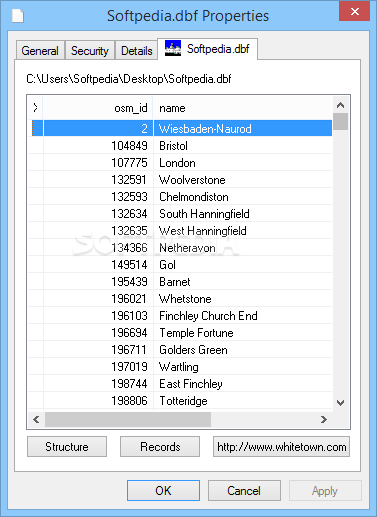Click osm_id value 132593
The image size is (377, 517).
[x=129, y=197]
